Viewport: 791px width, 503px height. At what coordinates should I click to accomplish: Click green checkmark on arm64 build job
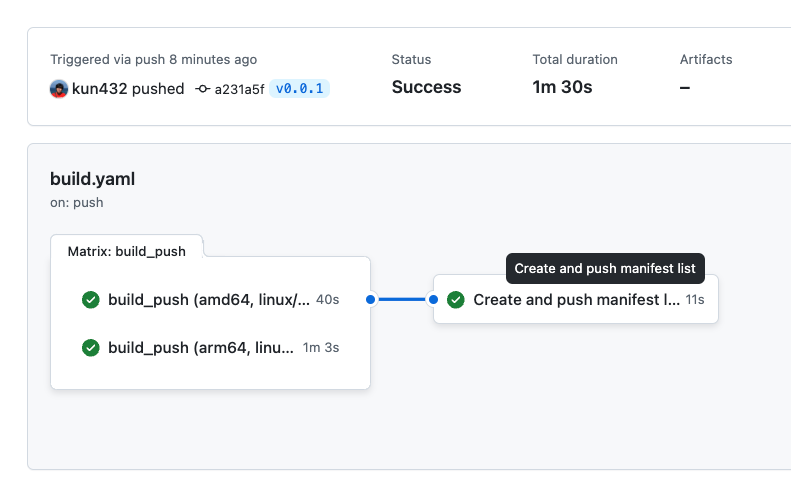tap(91, 348)
